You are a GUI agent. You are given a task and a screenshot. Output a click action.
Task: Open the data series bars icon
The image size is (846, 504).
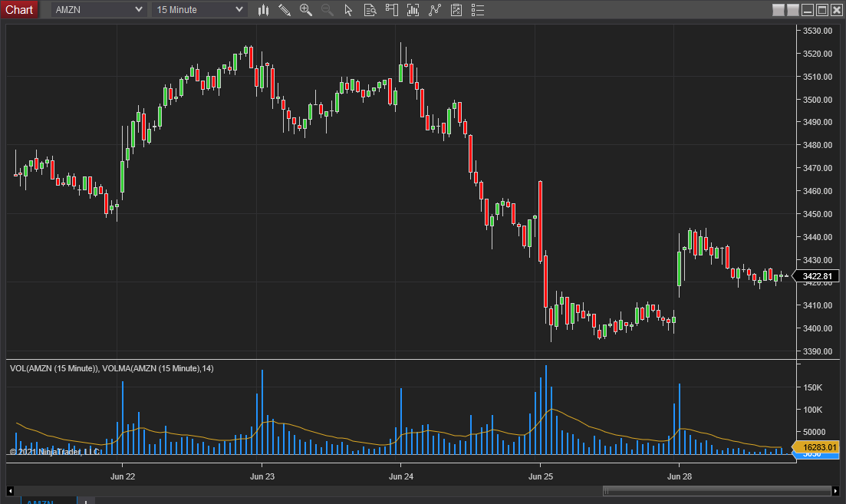(413, 10)
